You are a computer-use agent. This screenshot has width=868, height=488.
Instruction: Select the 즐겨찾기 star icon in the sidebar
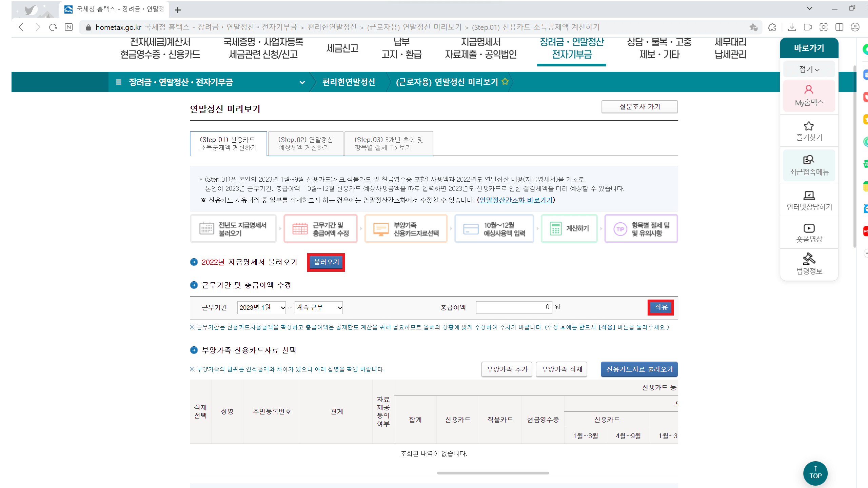[x=809, y=130]
